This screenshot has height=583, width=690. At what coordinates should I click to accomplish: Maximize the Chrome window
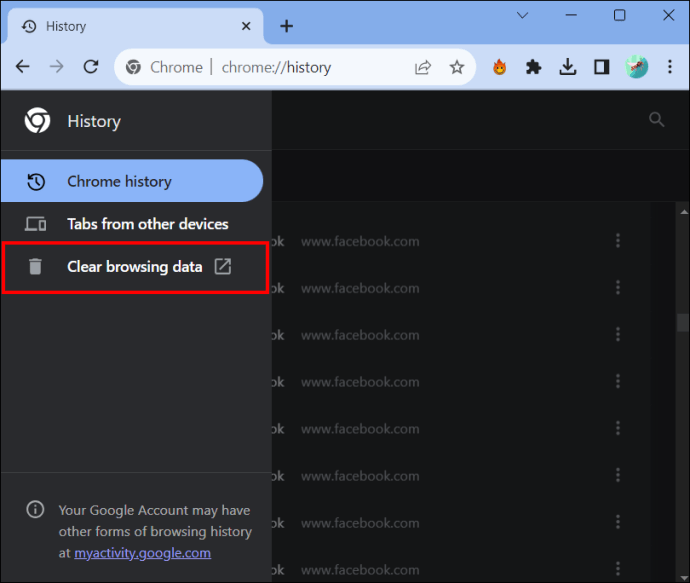coord(620,15)
